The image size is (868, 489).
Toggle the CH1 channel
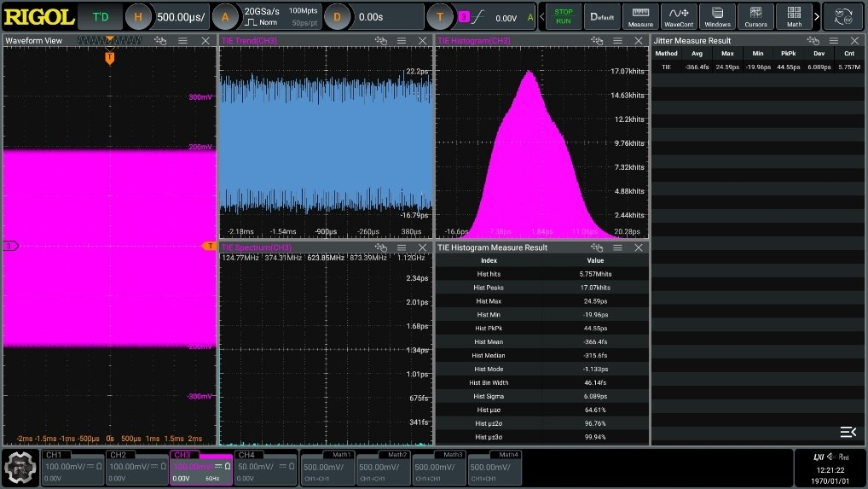click(x=72, y=468)
